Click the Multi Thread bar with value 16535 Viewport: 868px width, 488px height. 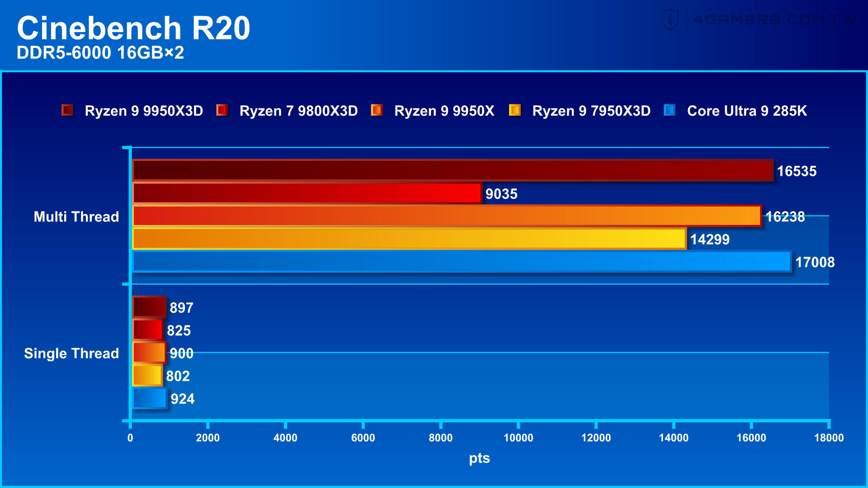pos(453,170)
